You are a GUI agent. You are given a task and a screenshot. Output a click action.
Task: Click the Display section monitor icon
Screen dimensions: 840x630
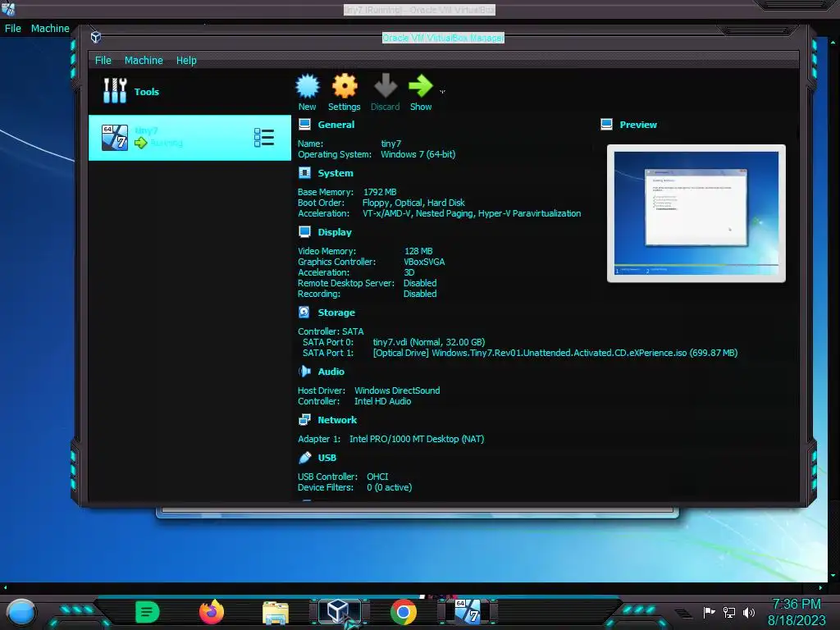tap(304, 232)
